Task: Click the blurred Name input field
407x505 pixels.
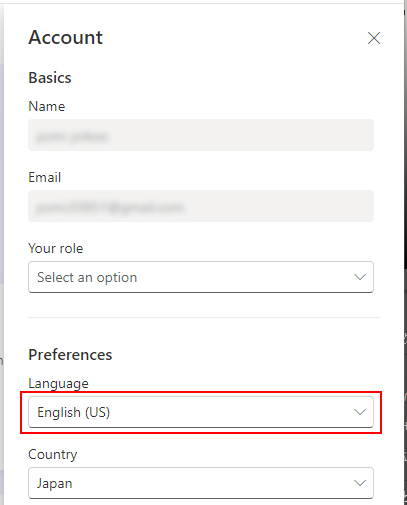Action: [201, 135]
